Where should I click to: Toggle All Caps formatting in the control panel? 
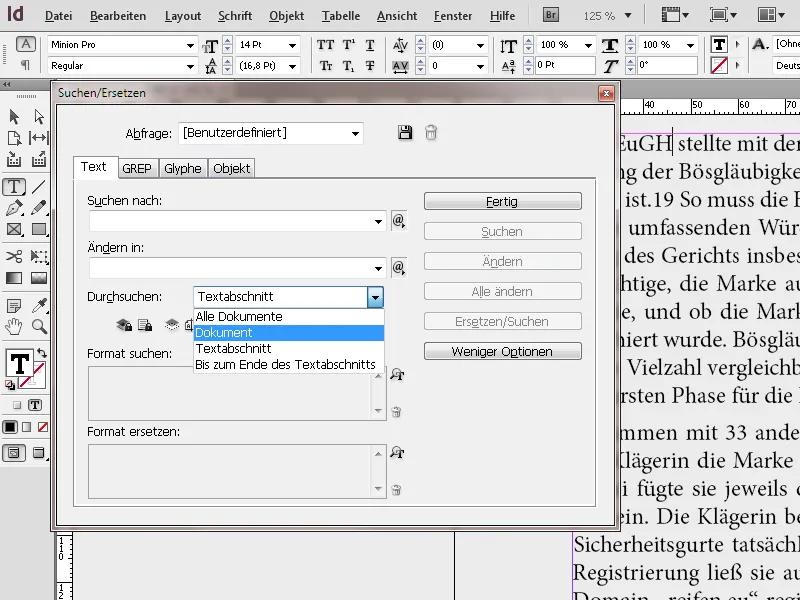tap(324, 46)
